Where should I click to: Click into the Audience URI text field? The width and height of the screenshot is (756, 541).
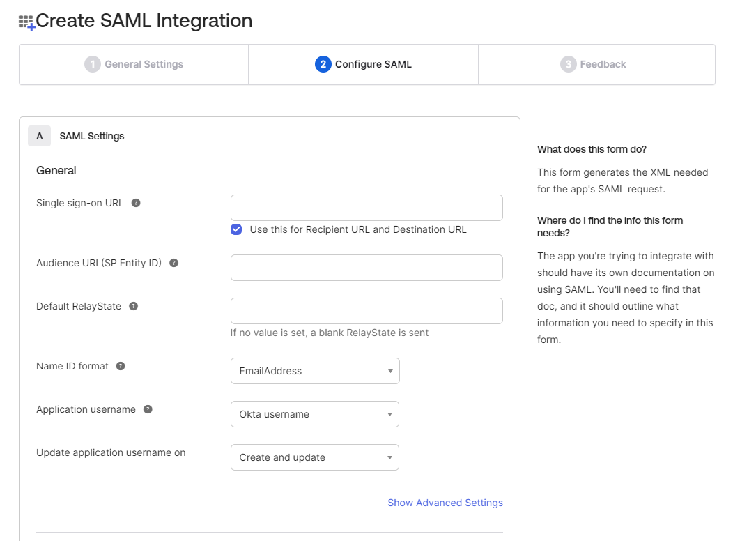(367, 268)
